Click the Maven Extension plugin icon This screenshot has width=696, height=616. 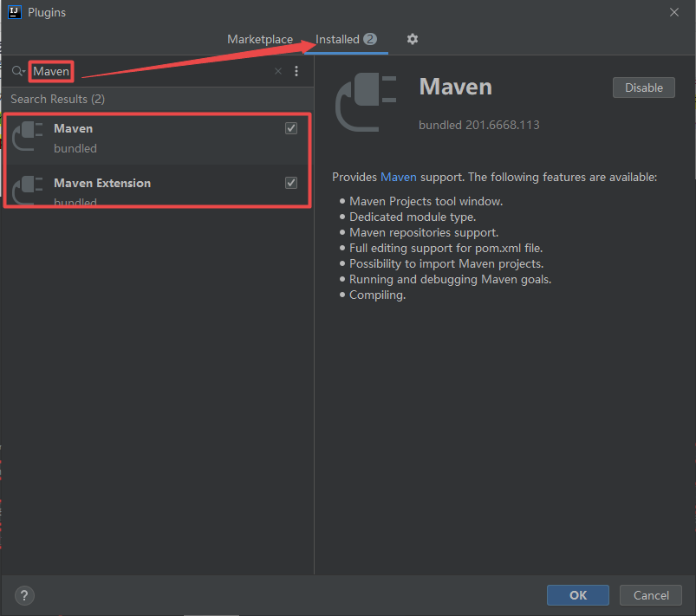tap(28, 190)
